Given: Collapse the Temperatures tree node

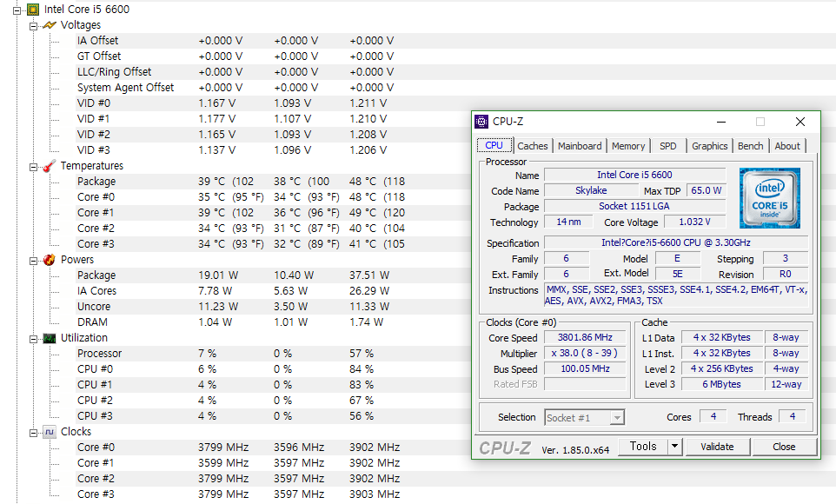Looking at the screenshot, I should (34, 166).
